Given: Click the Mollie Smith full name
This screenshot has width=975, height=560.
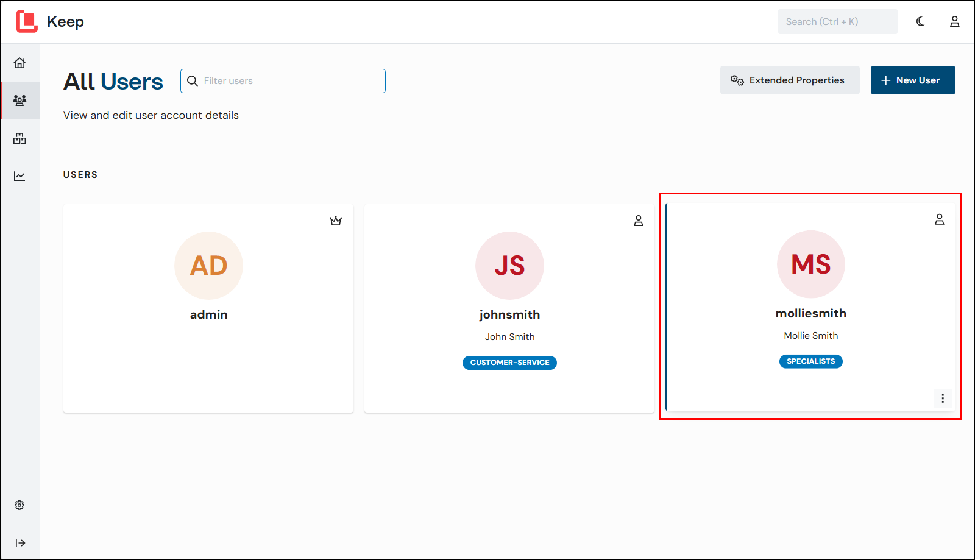Looking at the screenshot, I should 811,336.
